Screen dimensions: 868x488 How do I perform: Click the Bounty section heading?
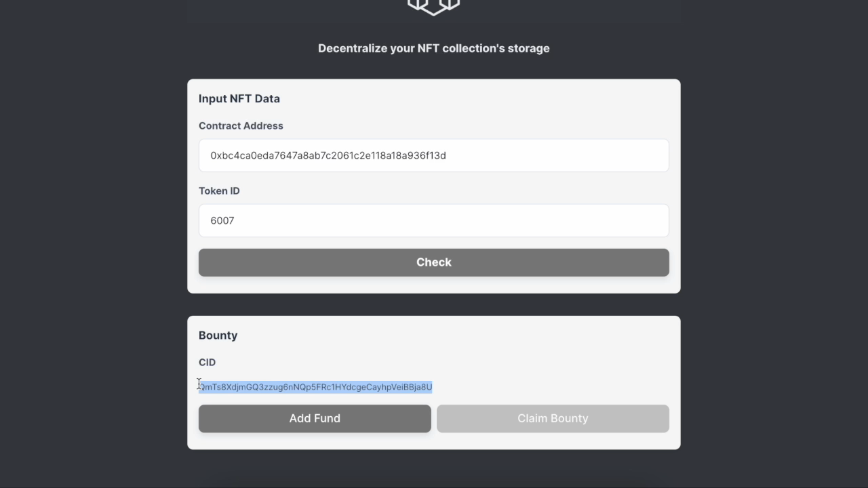218,335
